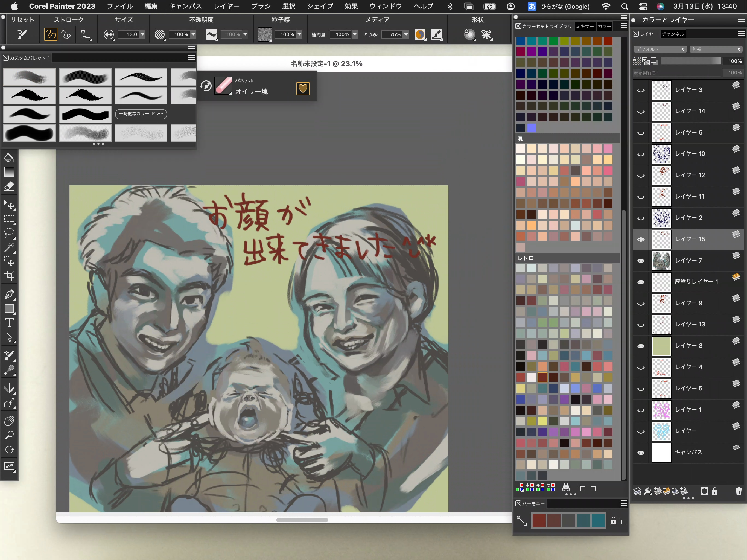
Task: Select the Rectangular Selection tool
Action: (x=9, y=219)
